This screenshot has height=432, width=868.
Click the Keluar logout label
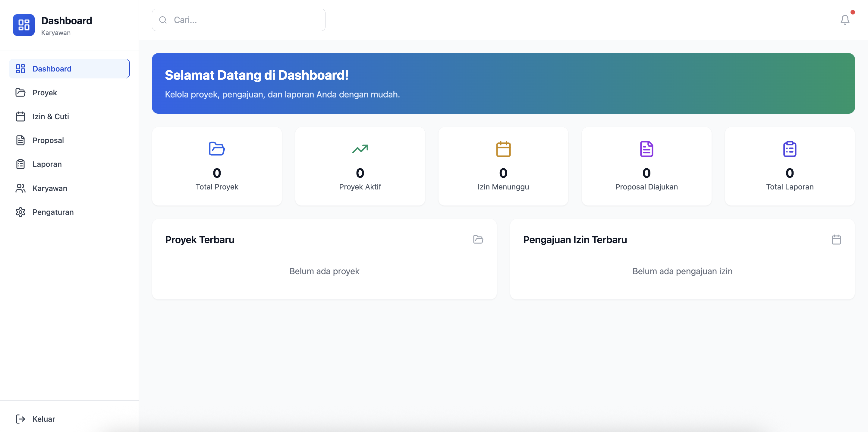coord(44,419)
